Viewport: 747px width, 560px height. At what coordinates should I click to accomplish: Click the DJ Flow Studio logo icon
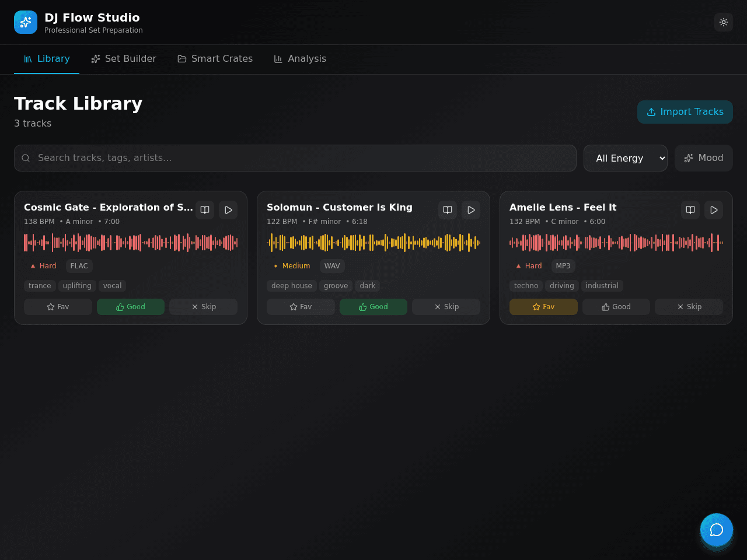pyautogui.click(x=26, y=22)
